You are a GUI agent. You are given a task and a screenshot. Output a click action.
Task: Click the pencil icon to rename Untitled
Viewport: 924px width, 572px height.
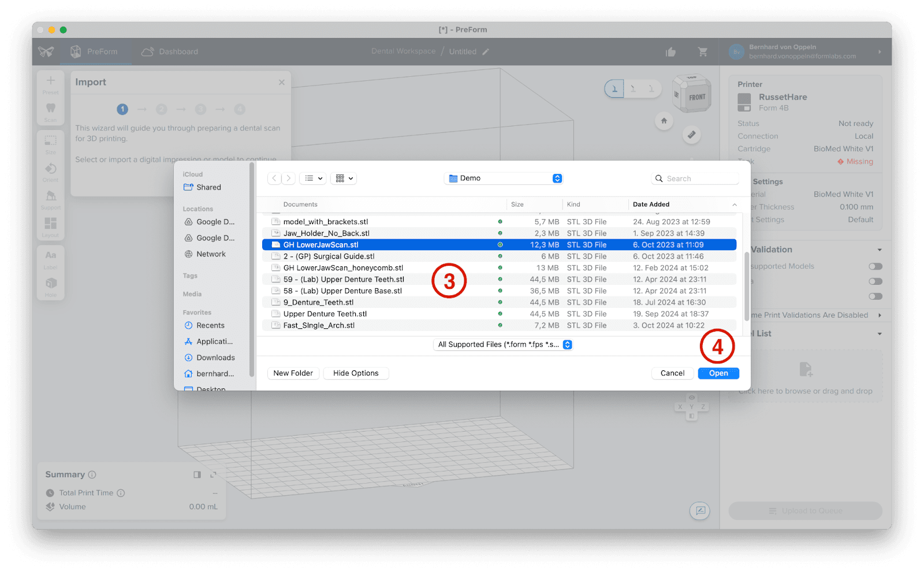pyautogui.click(x=486, y=52)
